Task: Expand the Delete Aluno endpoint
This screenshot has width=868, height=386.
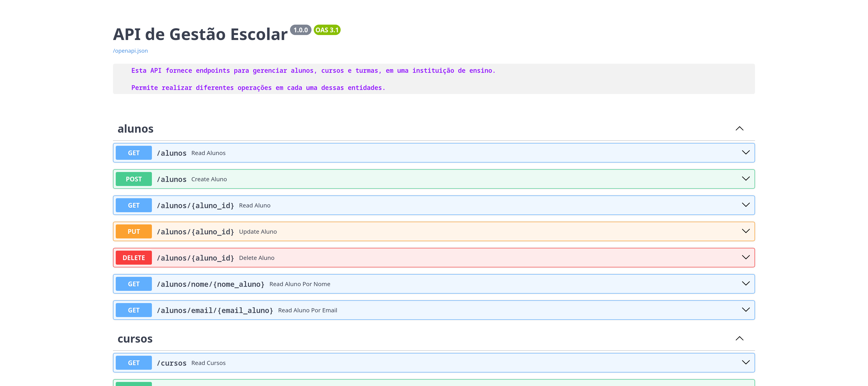Action: (x=746, y=257)
